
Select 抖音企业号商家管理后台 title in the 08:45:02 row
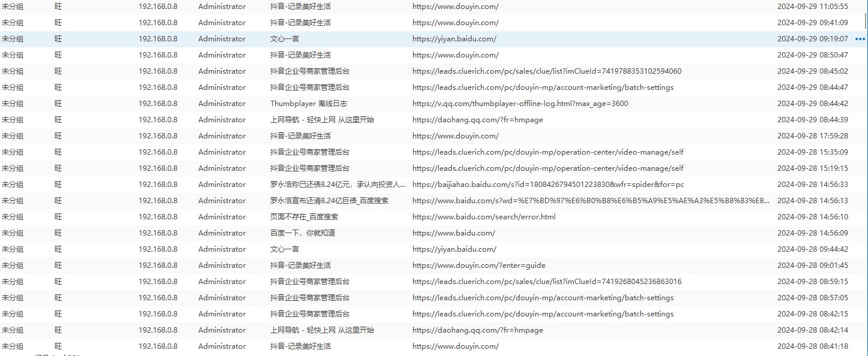[310, 71]
